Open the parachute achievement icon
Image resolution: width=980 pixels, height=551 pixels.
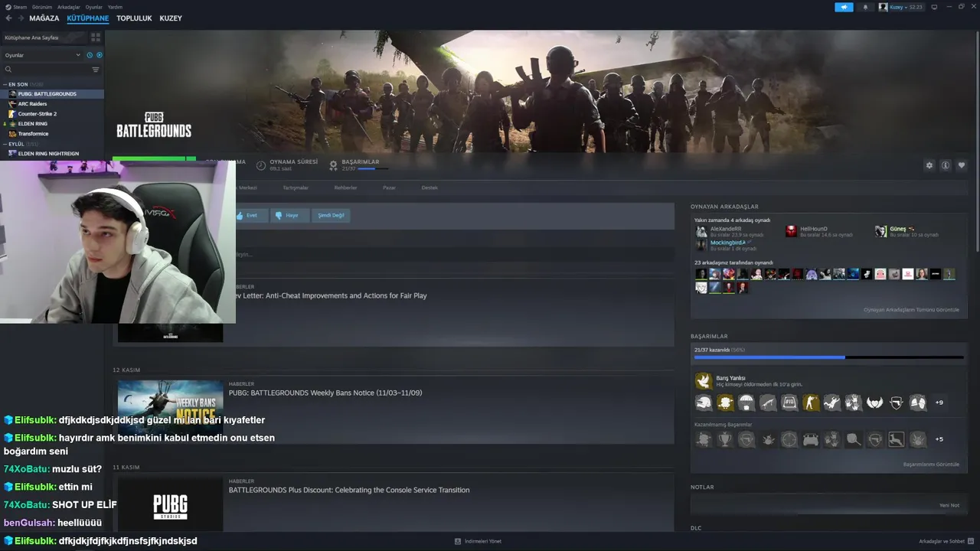[x=746, y=403]
